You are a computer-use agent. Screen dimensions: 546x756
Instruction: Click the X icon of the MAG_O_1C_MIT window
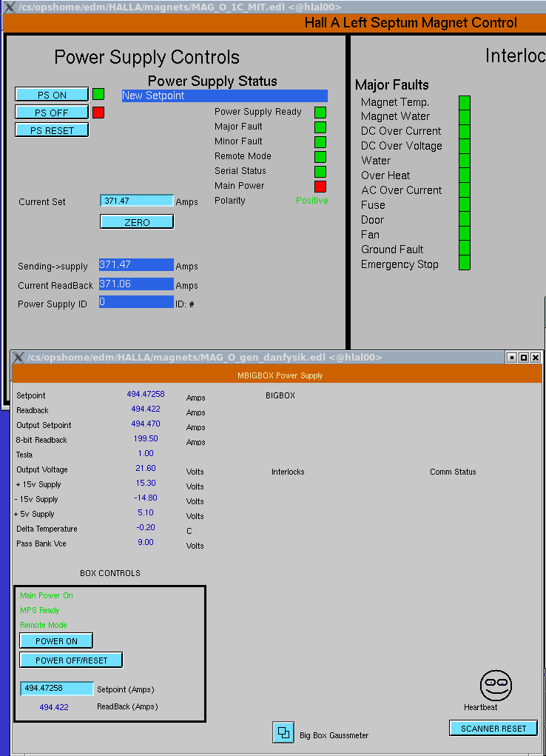click(x=9, y=7)
